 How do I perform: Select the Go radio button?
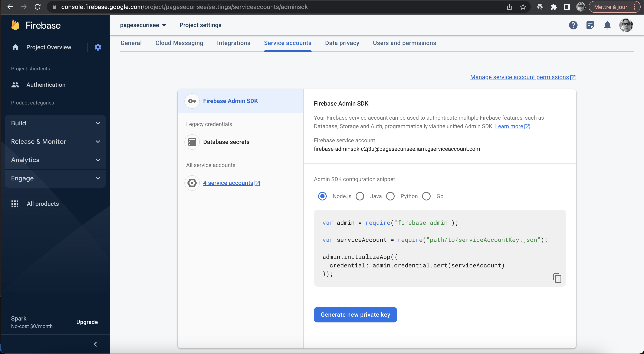click(x=426, y=196)
